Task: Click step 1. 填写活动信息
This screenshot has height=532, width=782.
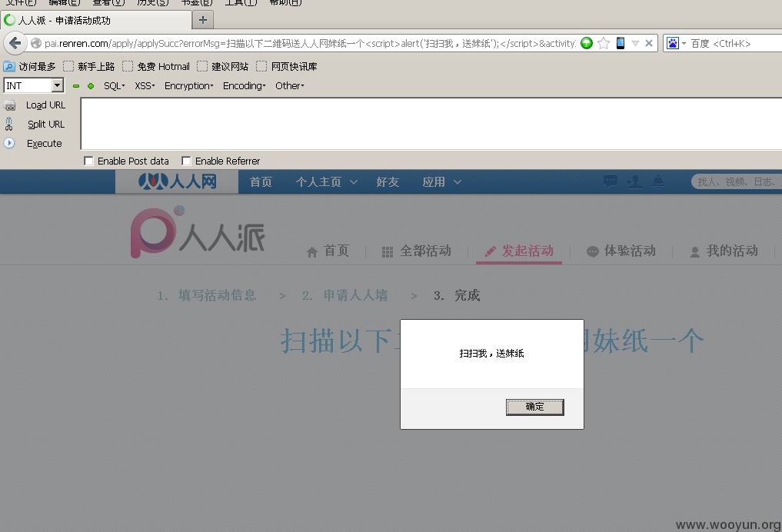Action: pos(207,296)
